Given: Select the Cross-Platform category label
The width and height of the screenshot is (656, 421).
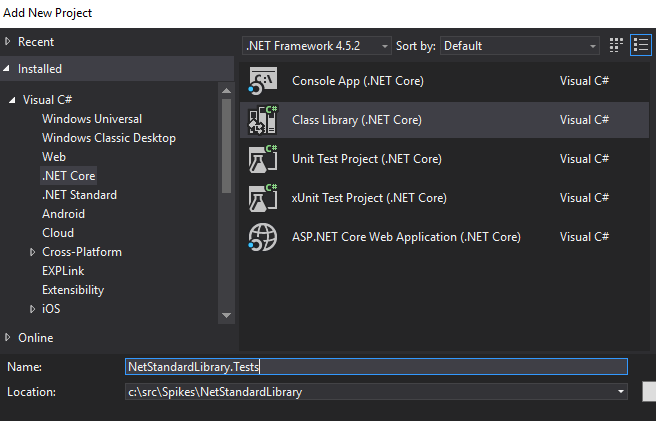Looking at the screenshot, I should (x=82, y=252).
